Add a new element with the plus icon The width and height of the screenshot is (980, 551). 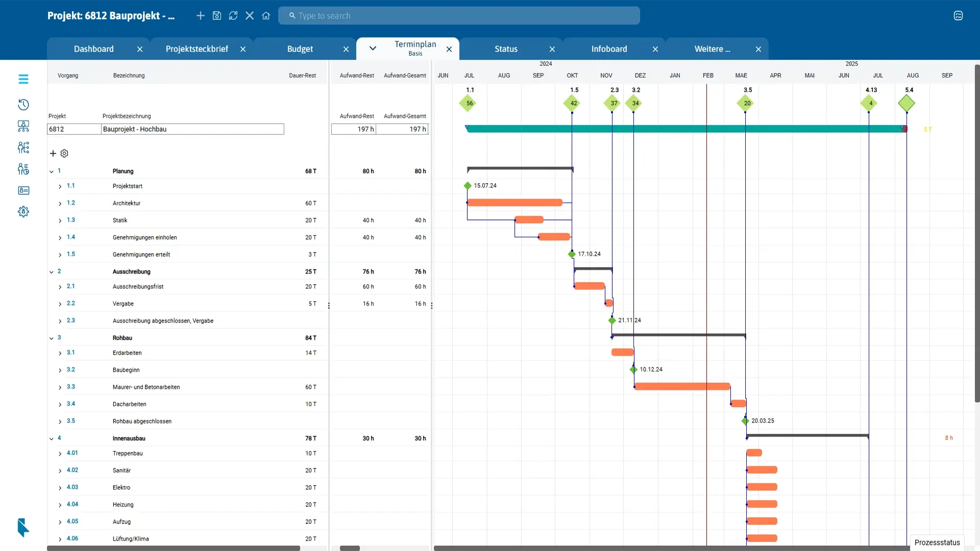[201, 16]
